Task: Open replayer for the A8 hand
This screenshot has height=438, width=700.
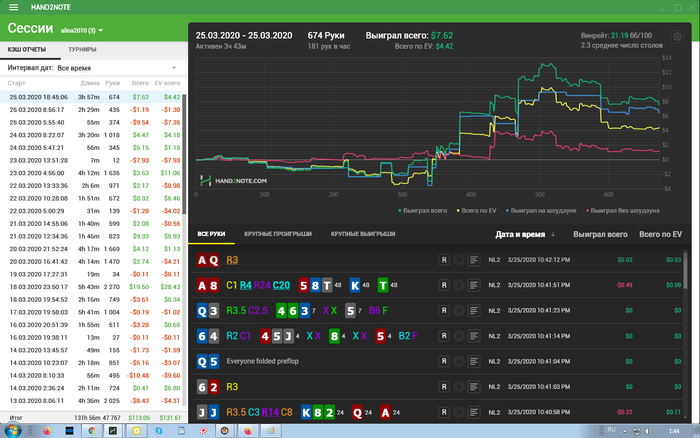Action: (444, 285)
